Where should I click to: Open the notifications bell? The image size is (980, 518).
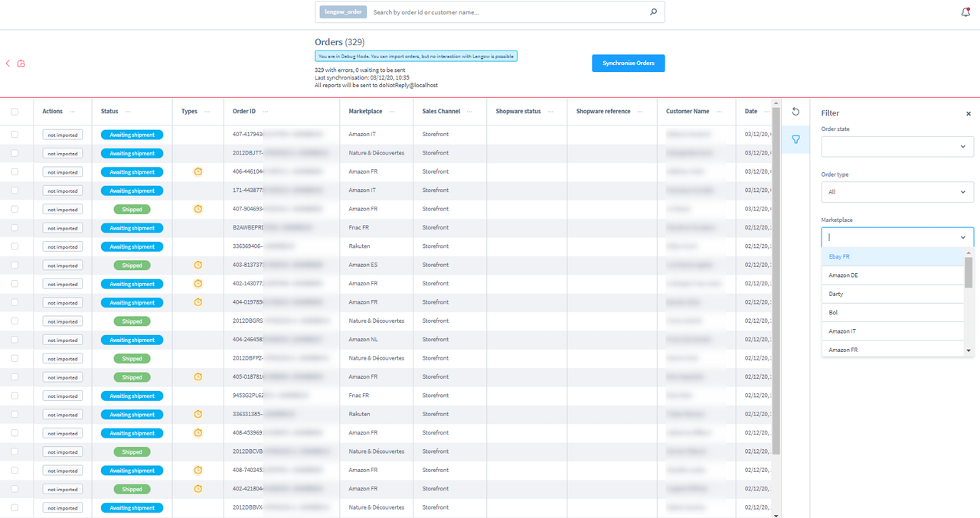pos(965,12)
